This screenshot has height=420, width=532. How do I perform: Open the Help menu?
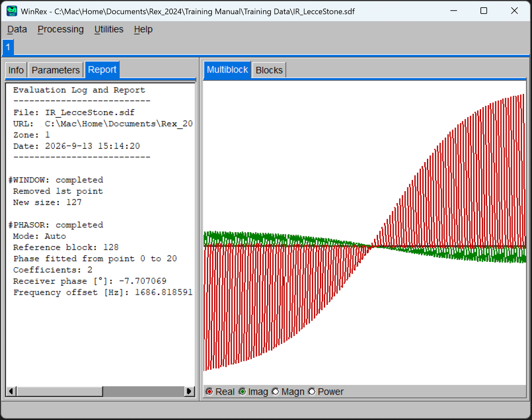[x=143, y=29]
